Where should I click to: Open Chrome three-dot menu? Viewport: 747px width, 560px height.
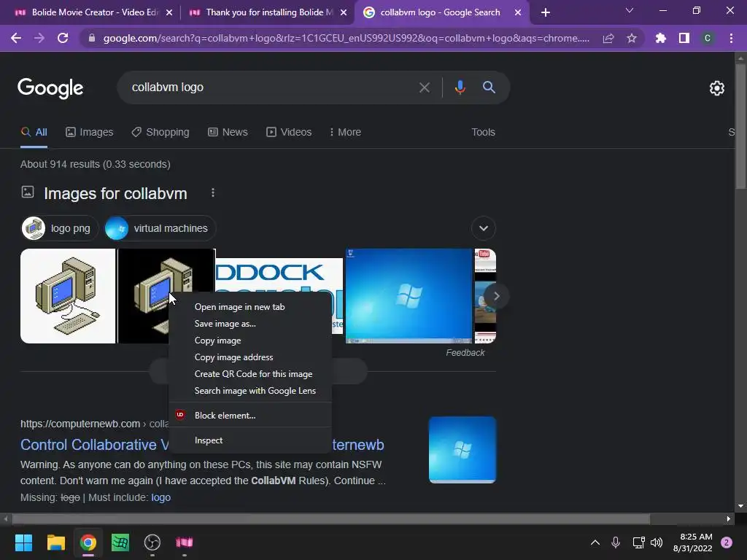731,38
